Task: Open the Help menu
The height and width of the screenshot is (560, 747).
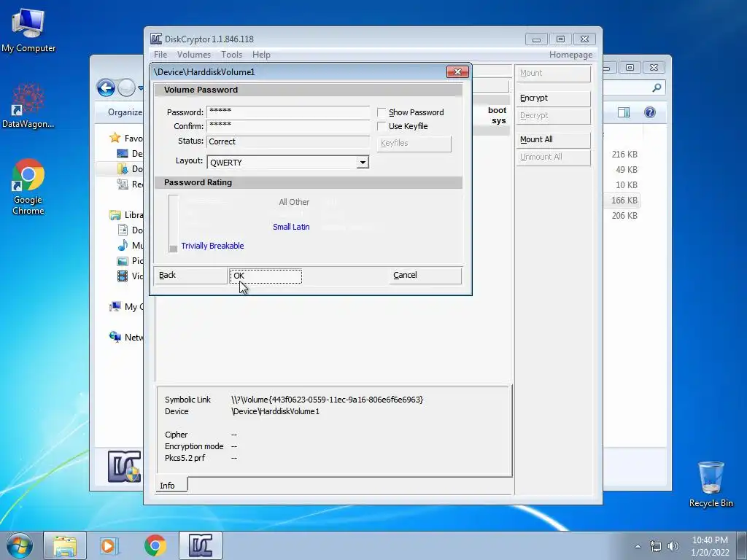Action: [x=261, y=55]
